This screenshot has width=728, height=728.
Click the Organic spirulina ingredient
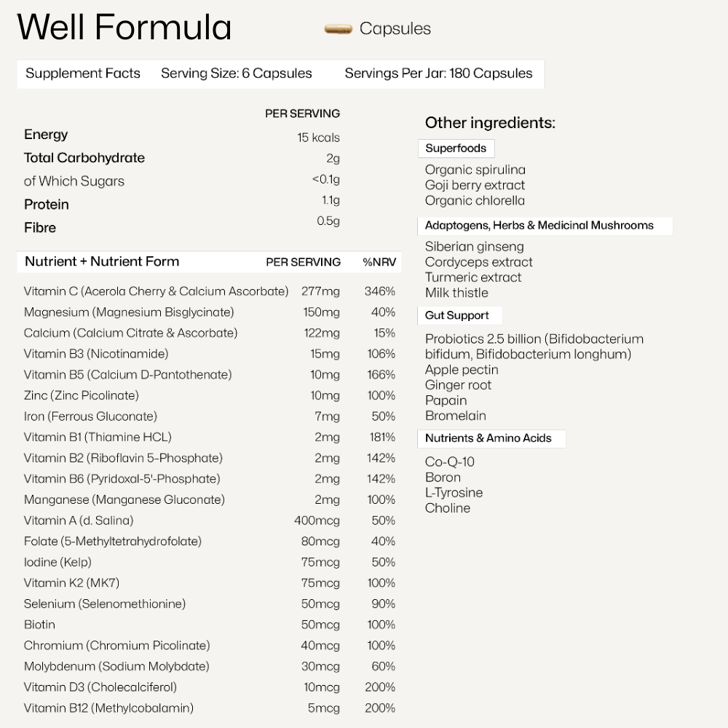(x=475, y=170)
